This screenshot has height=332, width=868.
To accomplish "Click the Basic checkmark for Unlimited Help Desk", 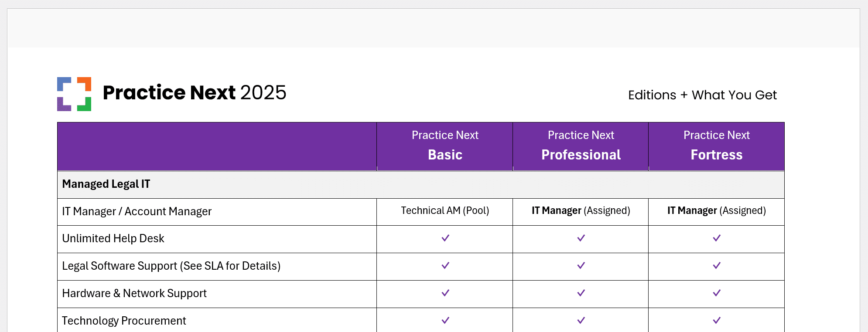I will tap(445, 238).
